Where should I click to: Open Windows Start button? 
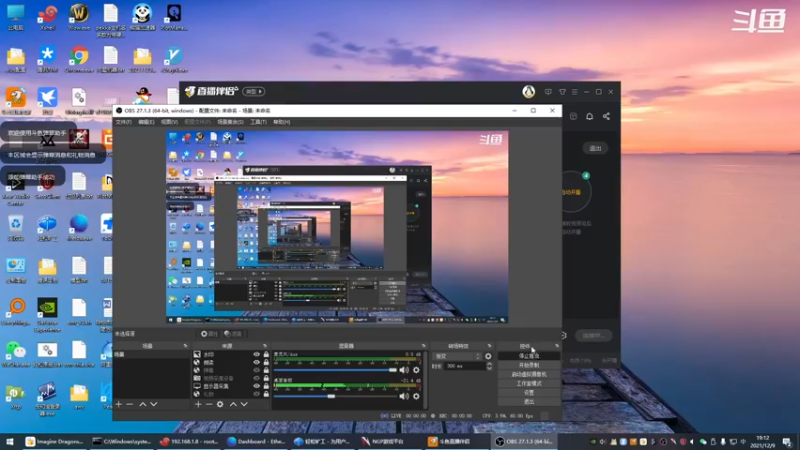tap(9, 441)
